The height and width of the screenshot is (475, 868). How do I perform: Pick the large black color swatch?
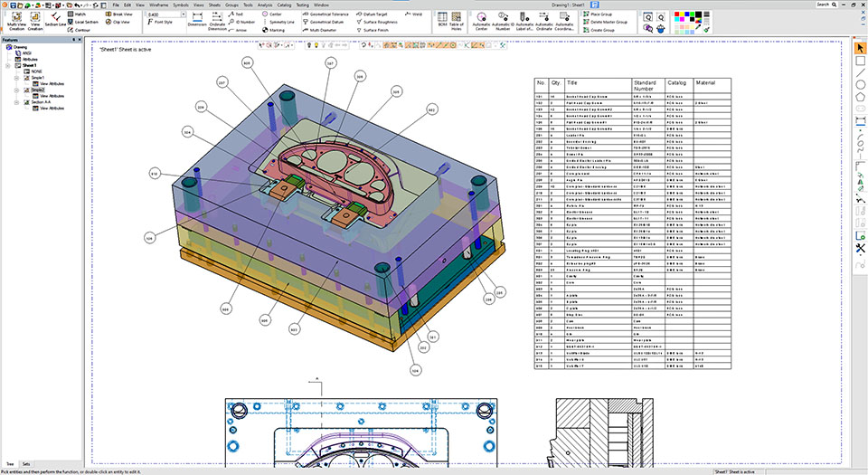[x=698, y=15]
